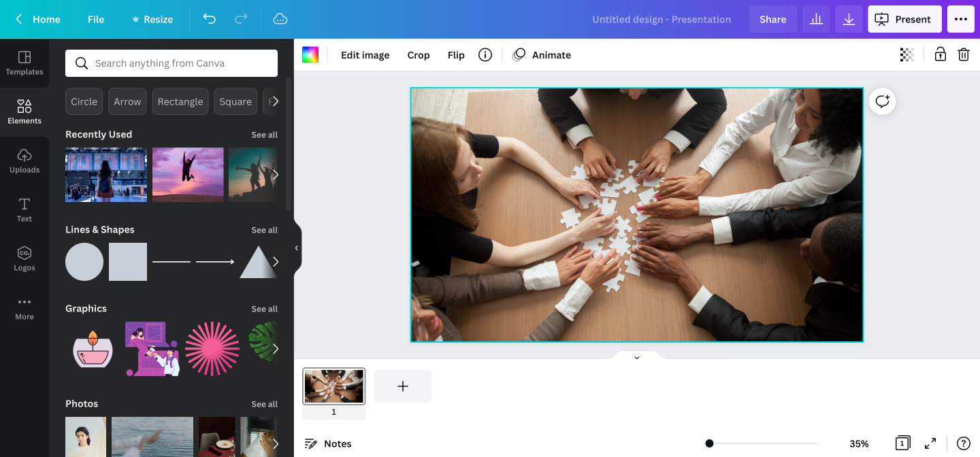Screen dimensions: 980x457
Task: Open the Text sidebar panel
Action: [x=24, y=210]
